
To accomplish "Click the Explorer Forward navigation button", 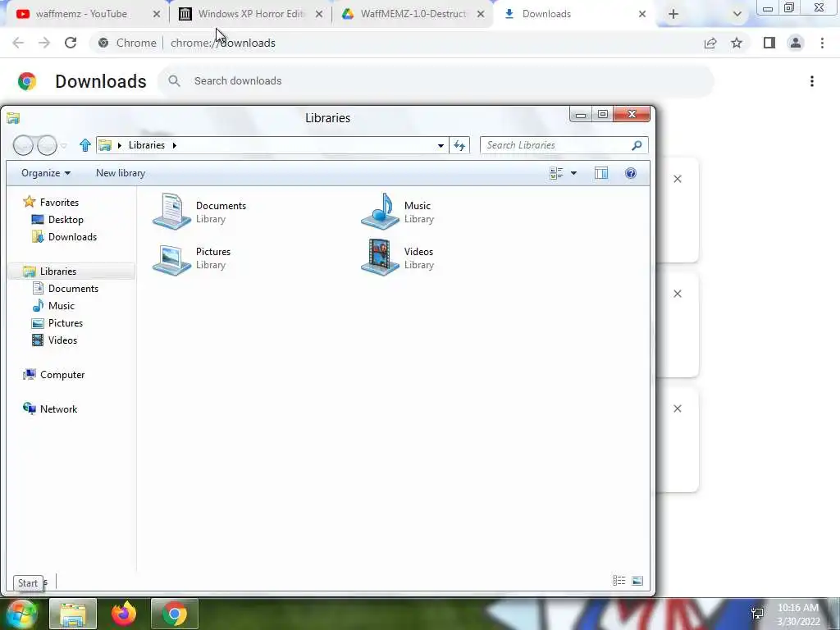I will click(x=47, y=145).
